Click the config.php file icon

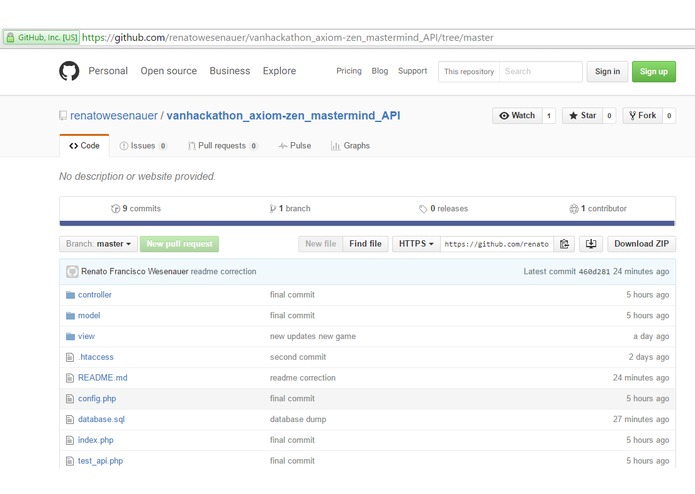(70, 399)
